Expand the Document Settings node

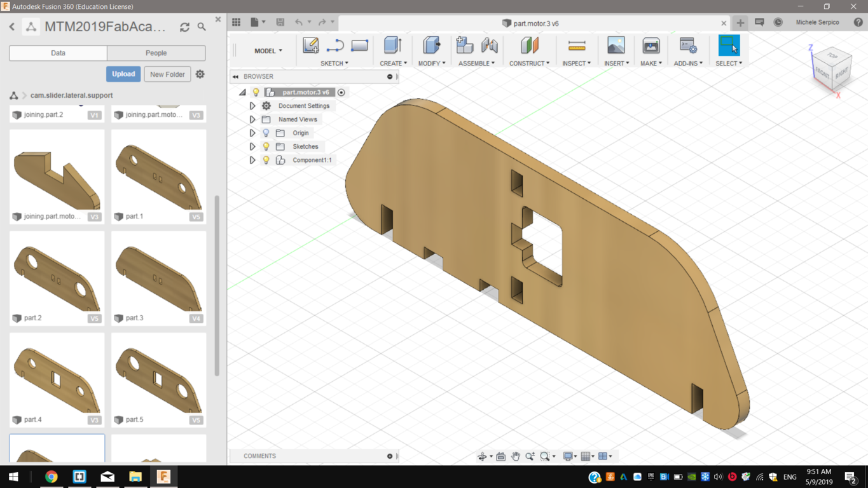tap(252, 106)
